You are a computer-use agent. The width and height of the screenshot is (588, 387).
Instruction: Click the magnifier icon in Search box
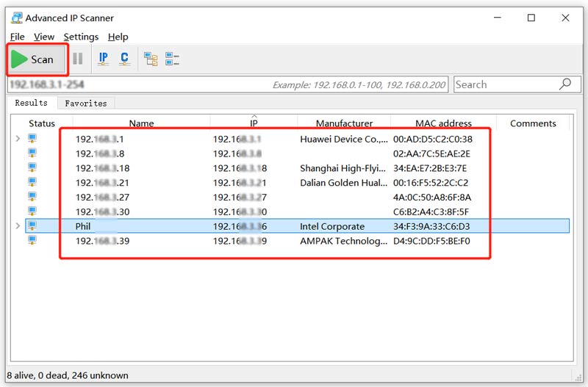coord(564,84)
